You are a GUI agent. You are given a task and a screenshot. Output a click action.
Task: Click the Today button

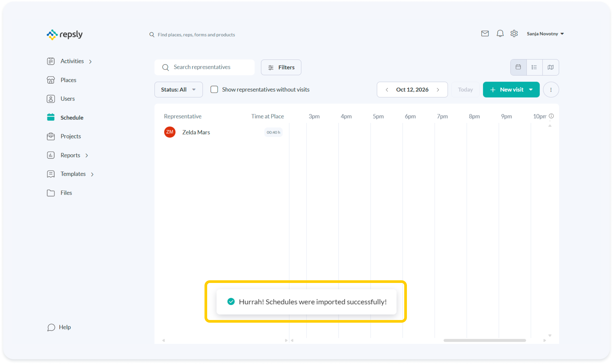coord(465,90)
